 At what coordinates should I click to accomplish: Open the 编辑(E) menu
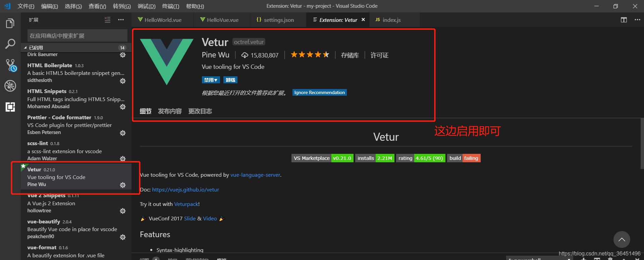49,6
